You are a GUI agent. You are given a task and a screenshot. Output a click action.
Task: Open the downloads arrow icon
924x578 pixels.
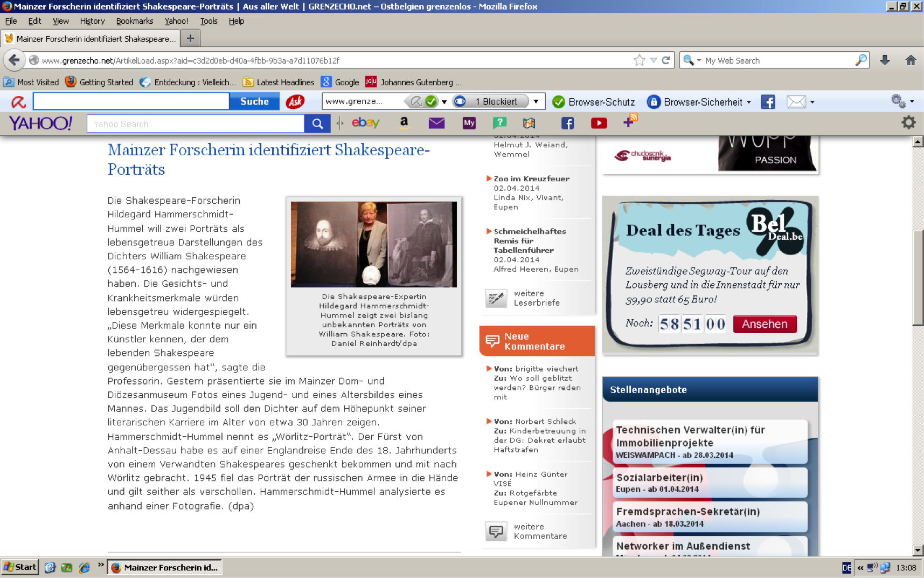(885, 60)
